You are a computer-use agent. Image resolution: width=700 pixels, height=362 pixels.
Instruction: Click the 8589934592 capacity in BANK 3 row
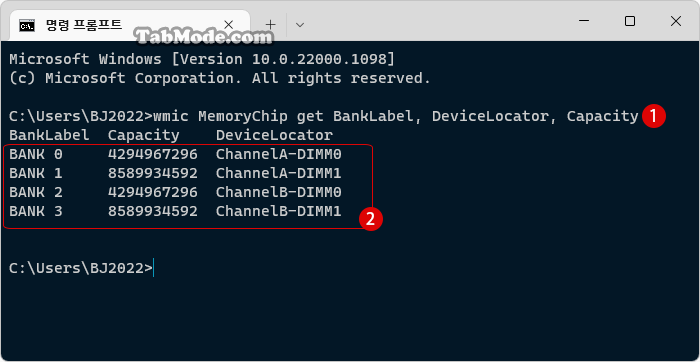[153, 211]
